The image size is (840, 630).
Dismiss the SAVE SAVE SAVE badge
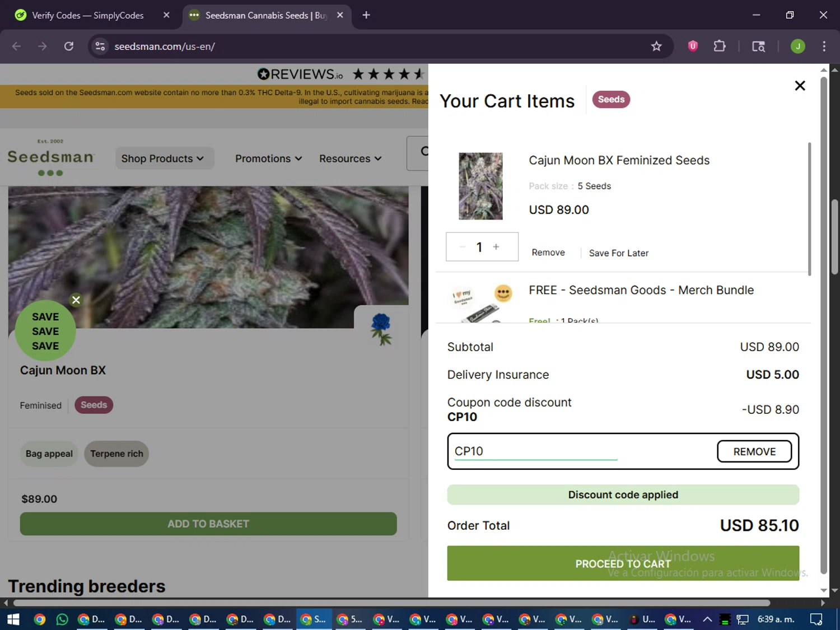76,300
